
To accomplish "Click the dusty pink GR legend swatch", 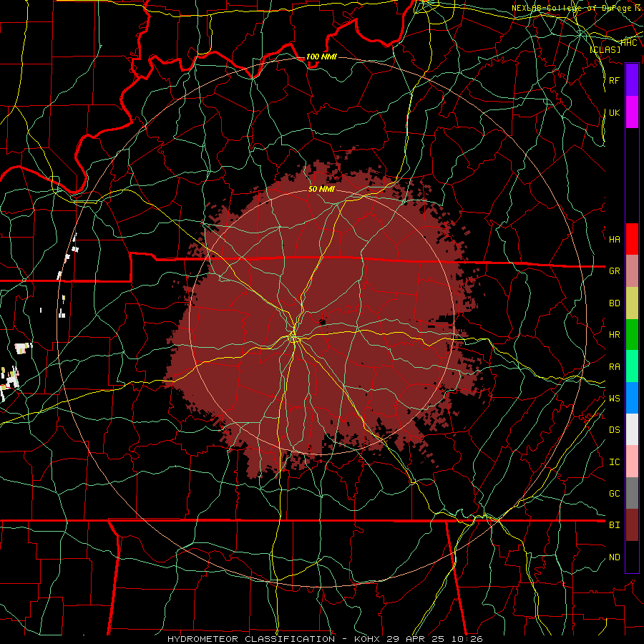I will (x=632, y=271).
